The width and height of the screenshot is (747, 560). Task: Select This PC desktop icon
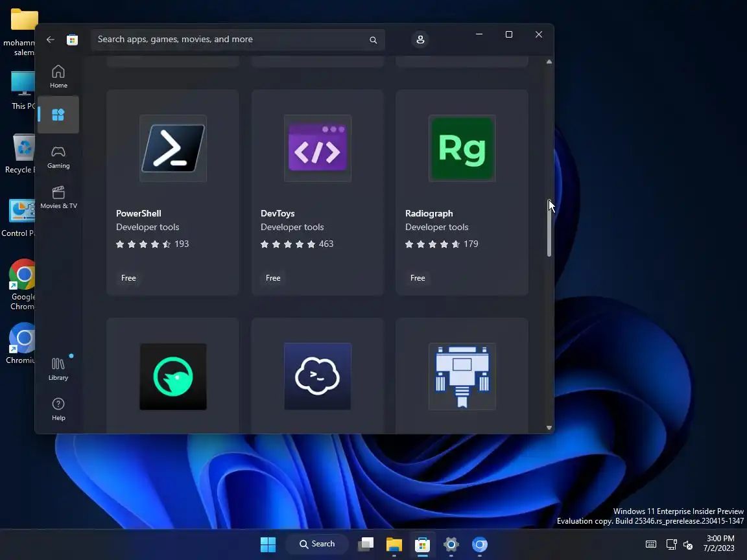(22, 91)
